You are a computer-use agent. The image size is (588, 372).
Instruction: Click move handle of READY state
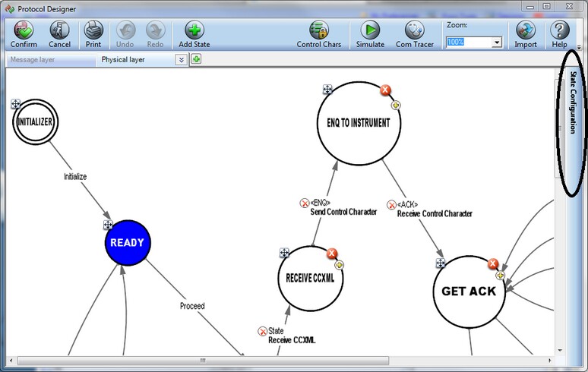[x=108, y=225]
